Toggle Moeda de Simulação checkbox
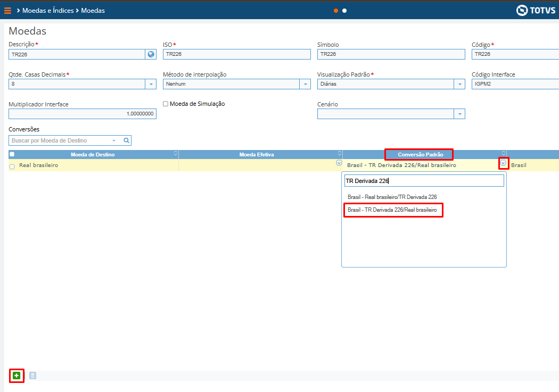The image size is (559, 392). pyautogui.click(x=166, y=104)
